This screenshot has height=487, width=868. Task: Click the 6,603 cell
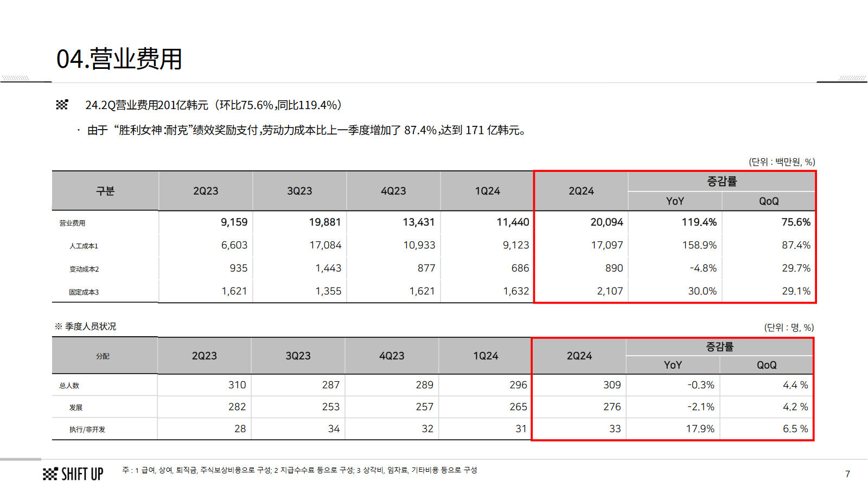[x=234, y=245]
